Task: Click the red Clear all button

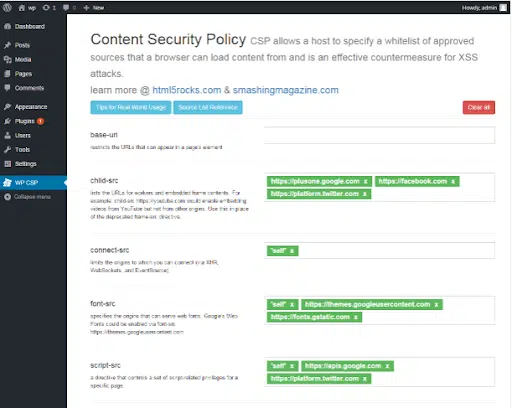Action: 479,107
